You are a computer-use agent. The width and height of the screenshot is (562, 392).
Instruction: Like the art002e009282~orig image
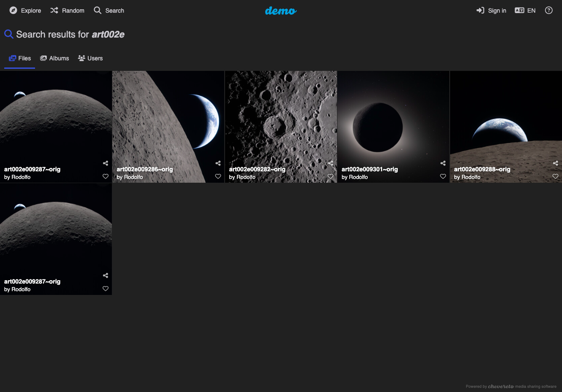[x=331, y=176]
